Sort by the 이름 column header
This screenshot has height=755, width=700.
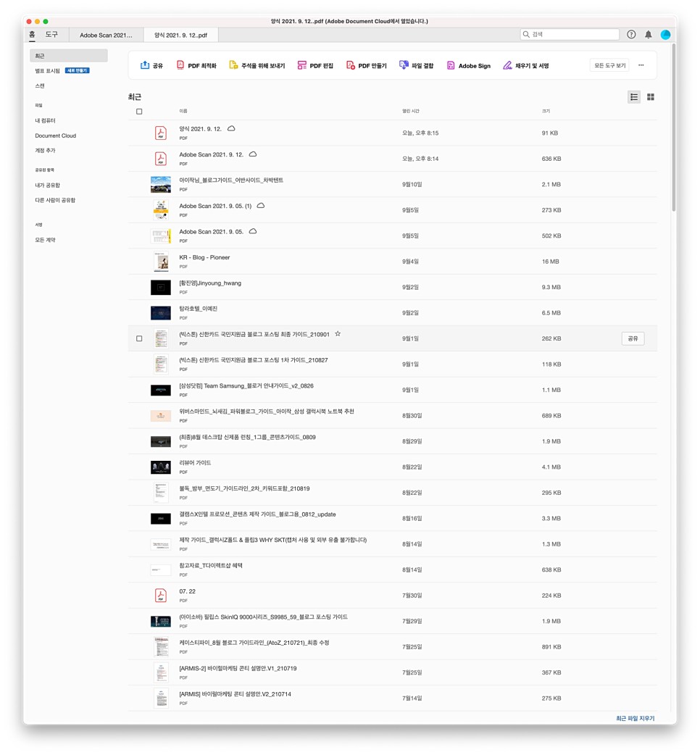183,112
